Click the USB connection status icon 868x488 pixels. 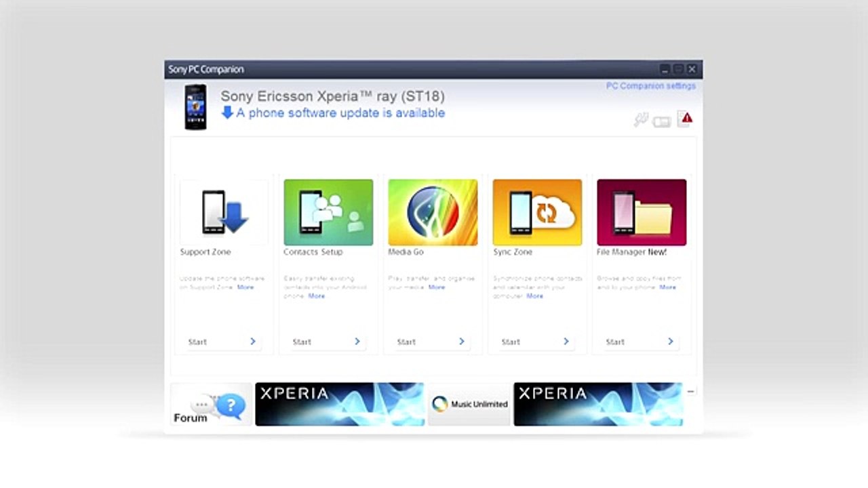point(641,120)
